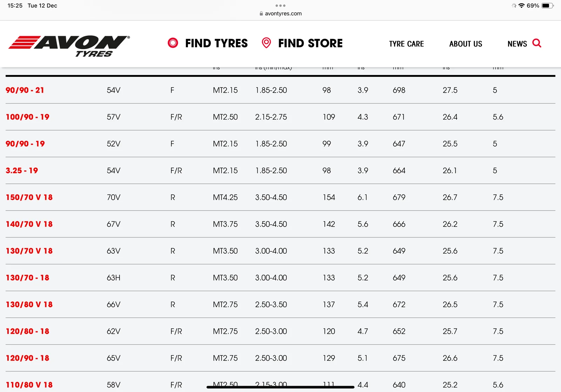561x392 pixels.
Task: Tap the Wi-Fi status icon
Action: 521,6
